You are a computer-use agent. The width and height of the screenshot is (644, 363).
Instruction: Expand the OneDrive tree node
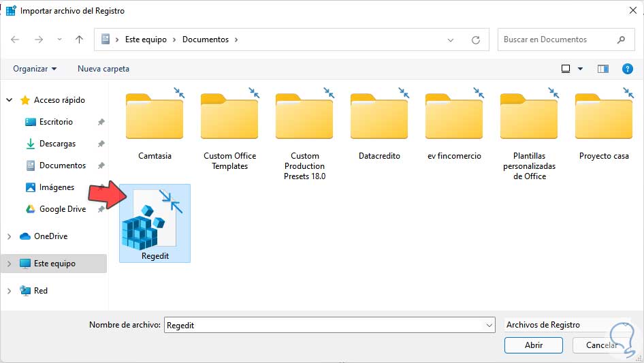pos(10,236)
